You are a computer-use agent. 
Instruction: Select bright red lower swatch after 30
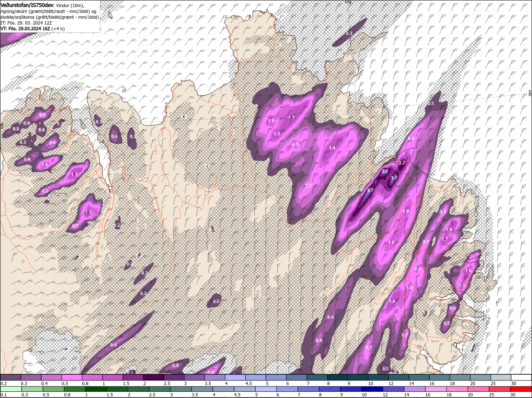(522, 389)
